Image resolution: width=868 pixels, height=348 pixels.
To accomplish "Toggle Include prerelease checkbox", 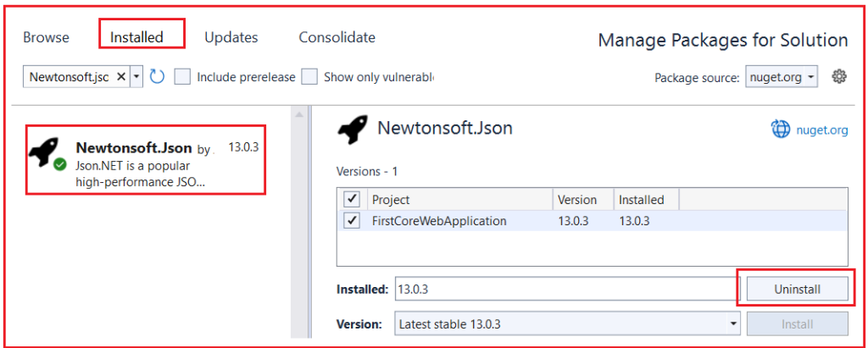I will tap(183, 77).
